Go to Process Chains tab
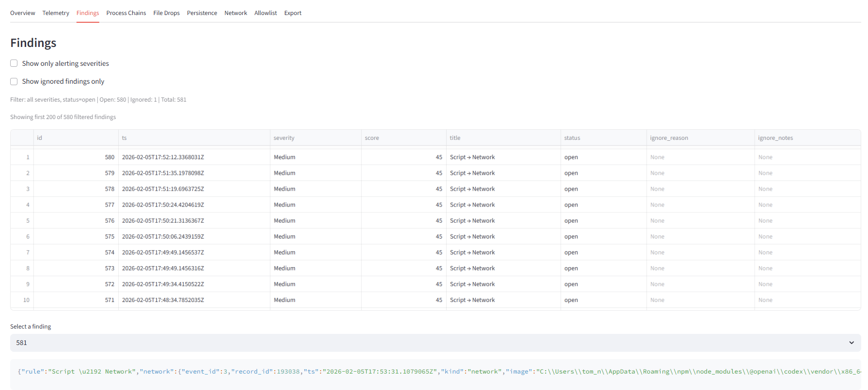Viewport: 868px width, 390px height. (x=126, y=13)
